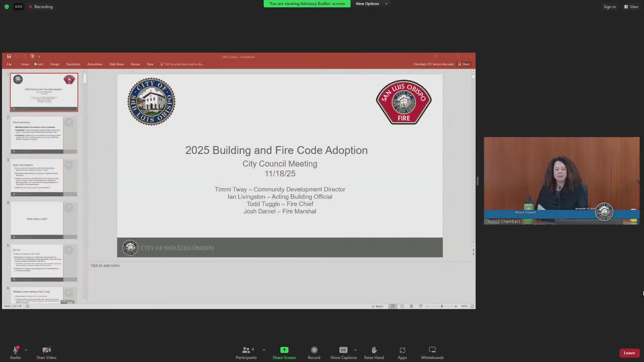Open caption settings chevron above Show Captions
Image resolution: width=644 pixels, height=362 pixels.
coord(356,350)
